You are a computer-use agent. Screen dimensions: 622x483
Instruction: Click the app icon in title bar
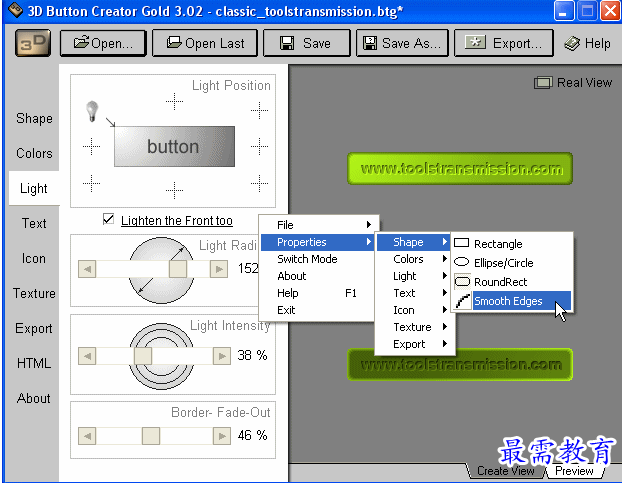[16, 10]
